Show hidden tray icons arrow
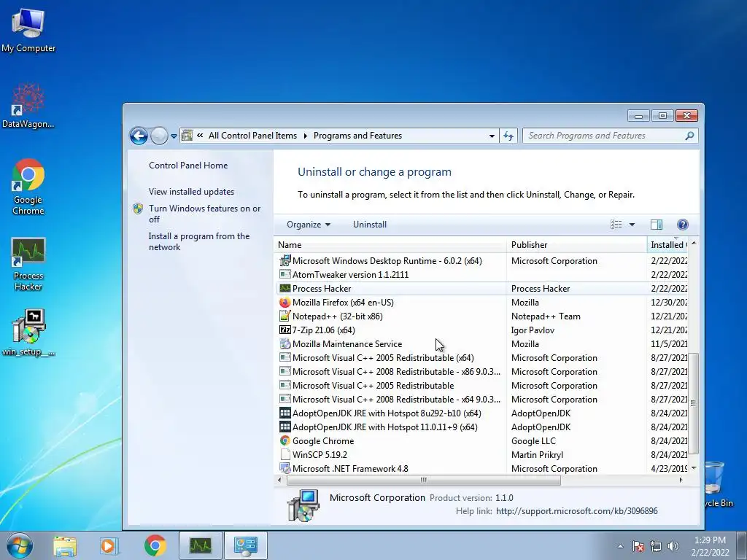747x560 pixels. 620,546
